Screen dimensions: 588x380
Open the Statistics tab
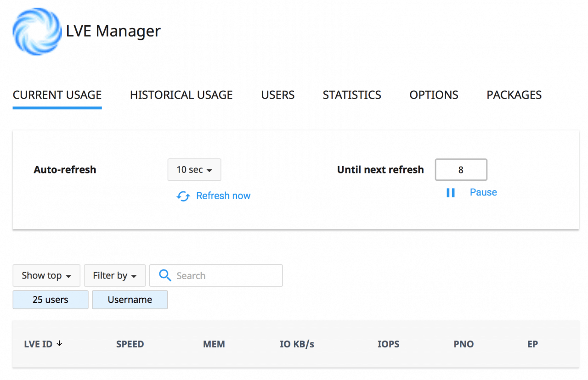[x=352, y=95]
